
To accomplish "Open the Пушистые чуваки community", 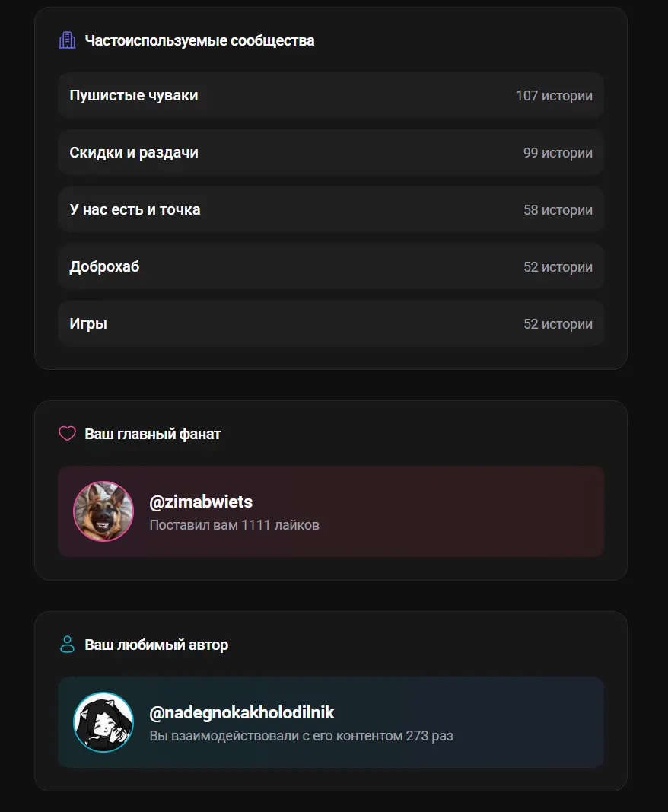I will click(134, 96).
